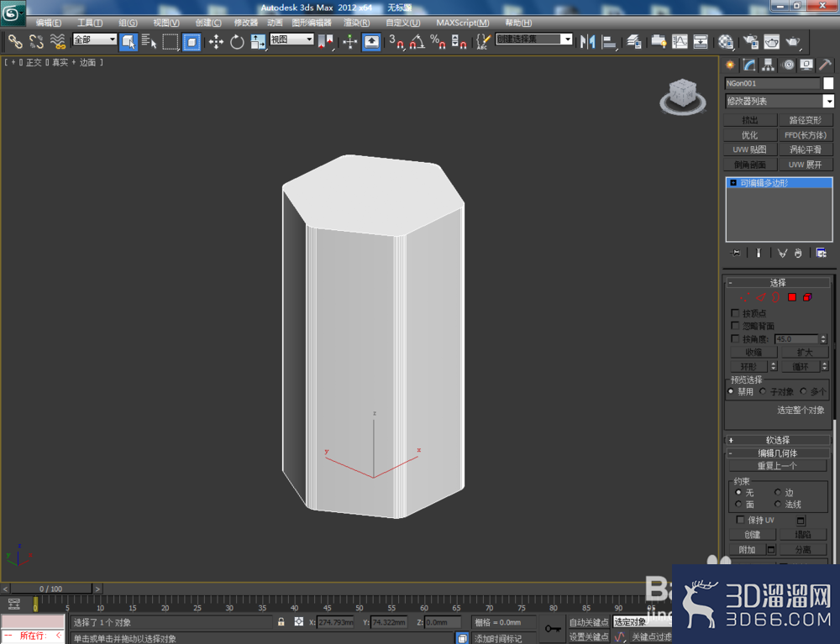Expand Editable Poly stack entry
The height and width of the screenshot is (644, 840).
pos(733,183)
